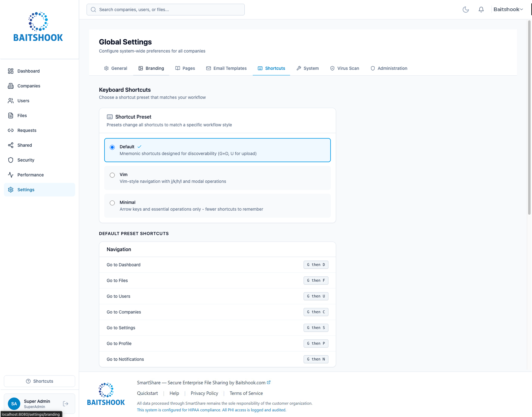Image resolution: width=532 pixels, height=417 pixels.
Task: Select the Vim shortcut preset
Action: point(112,175)
